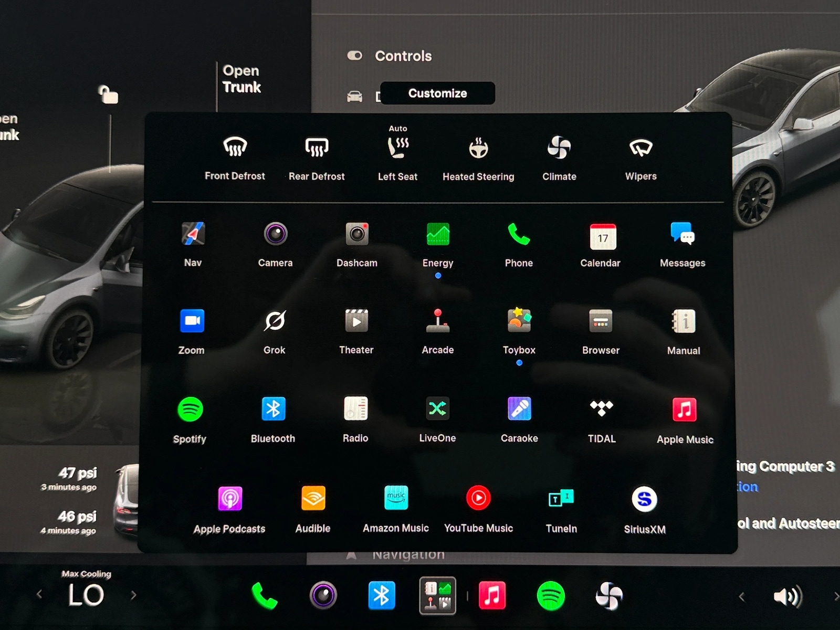Lower volume with left arrow
The width and height of the screenshot is (840, 630).
[741, 596]
